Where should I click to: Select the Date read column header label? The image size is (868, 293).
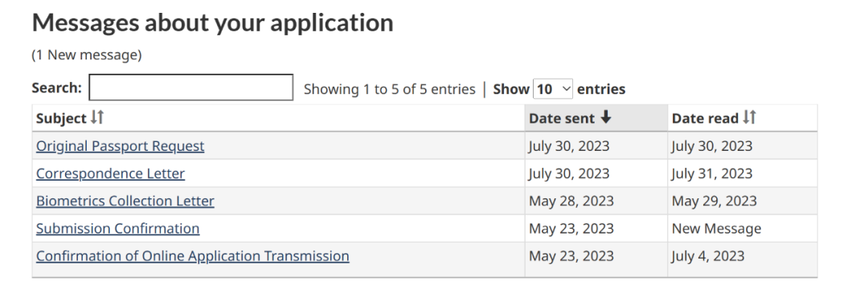[705, 118]
